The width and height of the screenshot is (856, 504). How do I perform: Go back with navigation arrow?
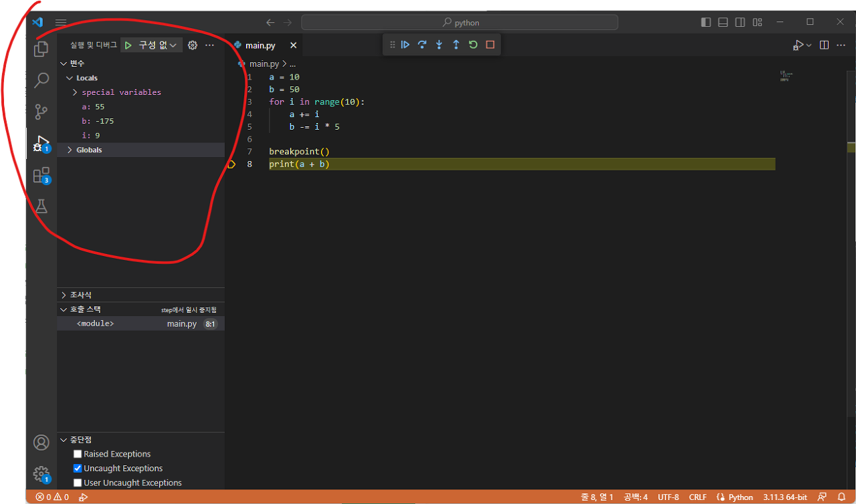[x=270, y=22]
